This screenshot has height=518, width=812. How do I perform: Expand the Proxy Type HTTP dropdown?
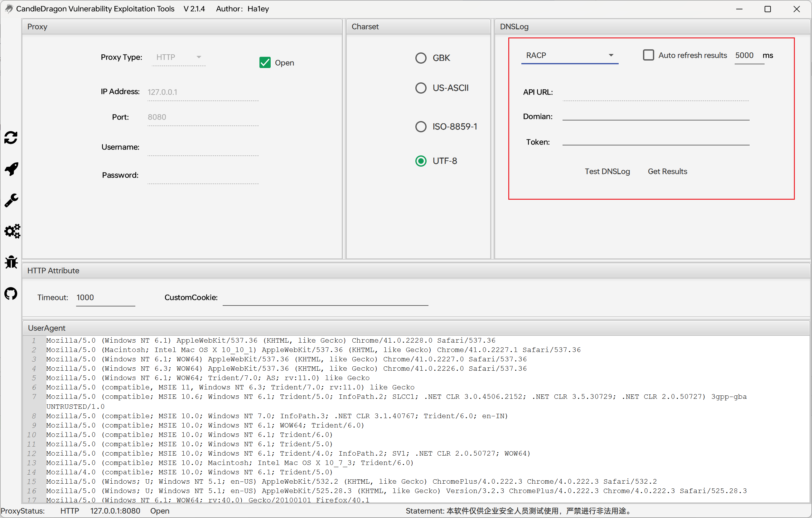179,57
